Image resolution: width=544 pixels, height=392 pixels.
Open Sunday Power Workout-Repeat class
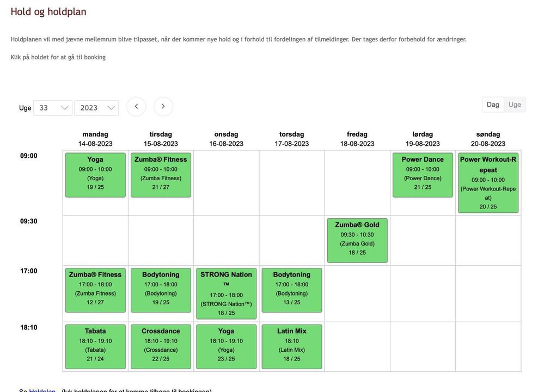coord(488,182)
